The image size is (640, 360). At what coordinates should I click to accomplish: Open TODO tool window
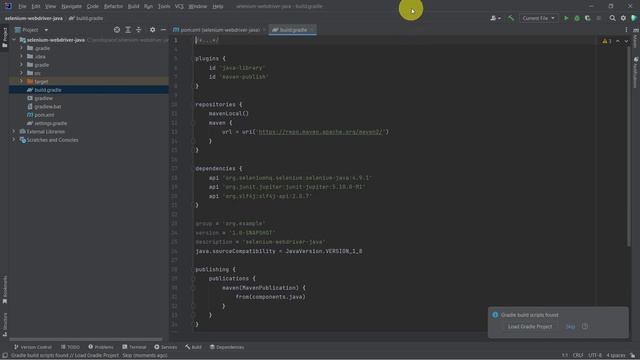point(70,347)
